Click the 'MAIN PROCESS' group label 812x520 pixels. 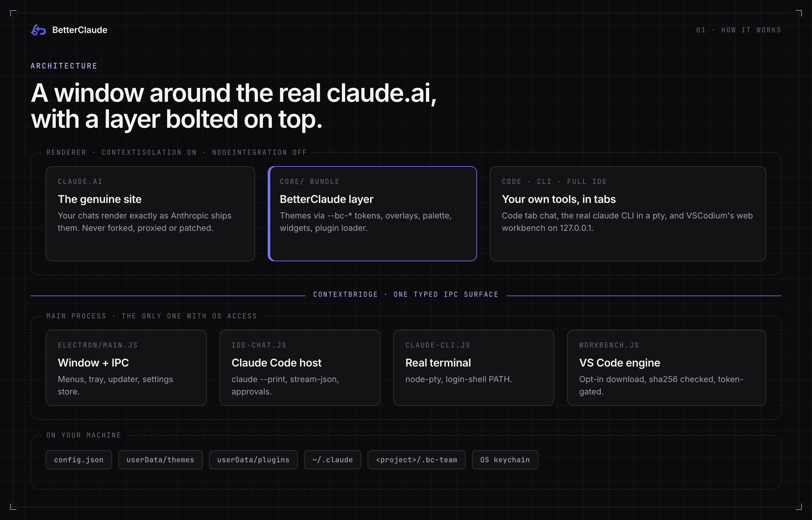pyautogui.click(x=152, y=316)
